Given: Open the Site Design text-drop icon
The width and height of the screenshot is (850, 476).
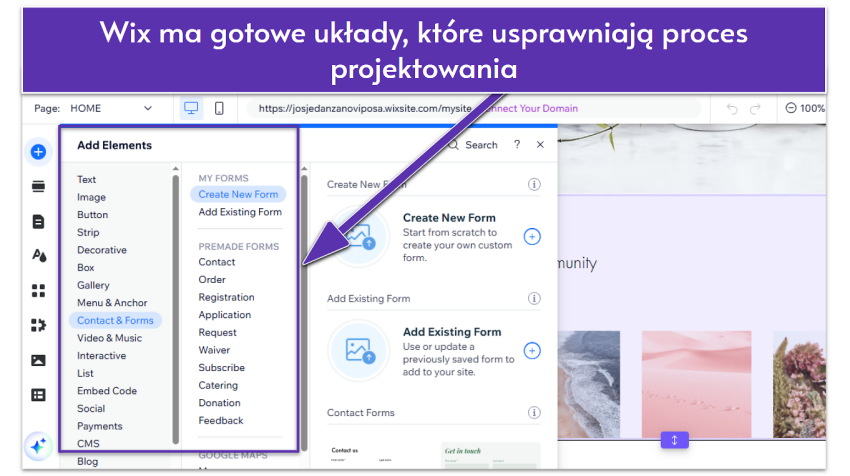Looking at the screenshot, I should point(39,255).
